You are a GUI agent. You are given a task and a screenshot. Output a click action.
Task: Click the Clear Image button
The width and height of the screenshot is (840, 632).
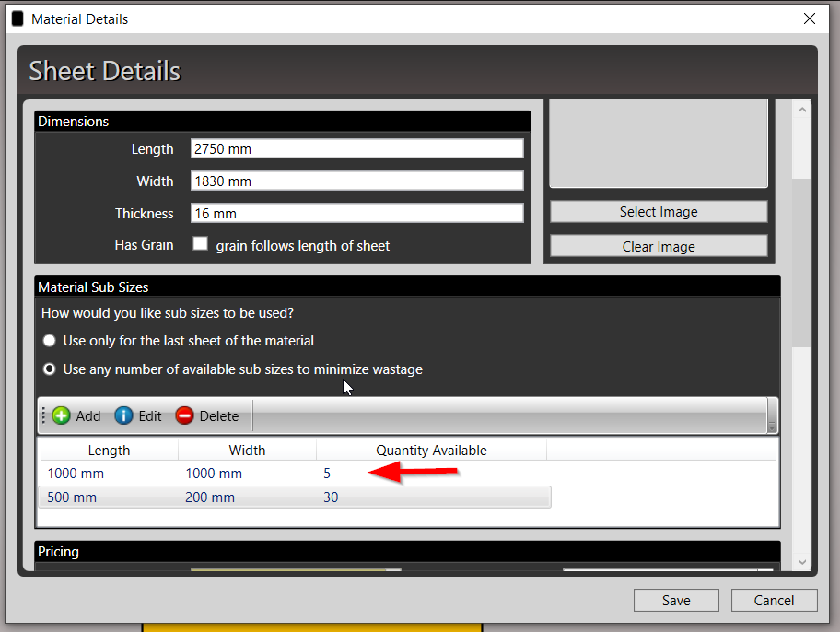[x=659, y=247]
